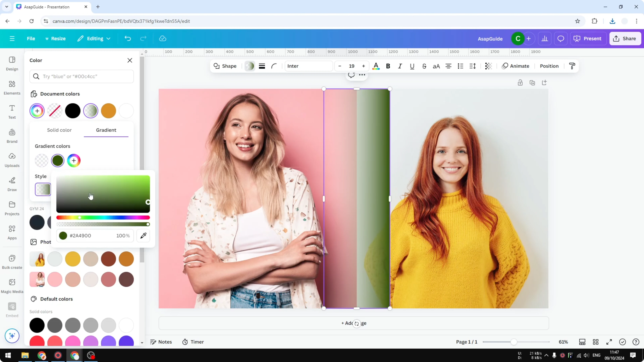
Task: Switch to Solid color tab
Action: 59,130
